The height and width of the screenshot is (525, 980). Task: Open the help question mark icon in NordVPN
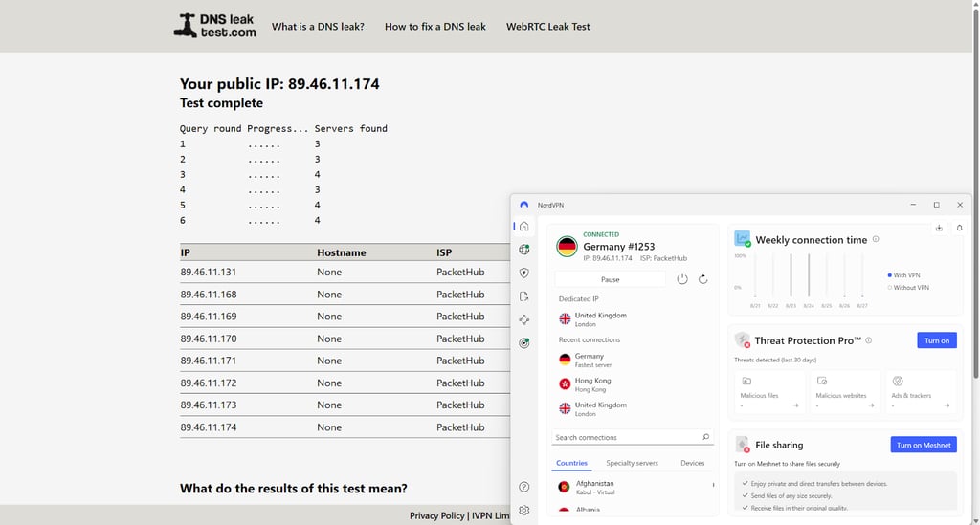(523, 487)
